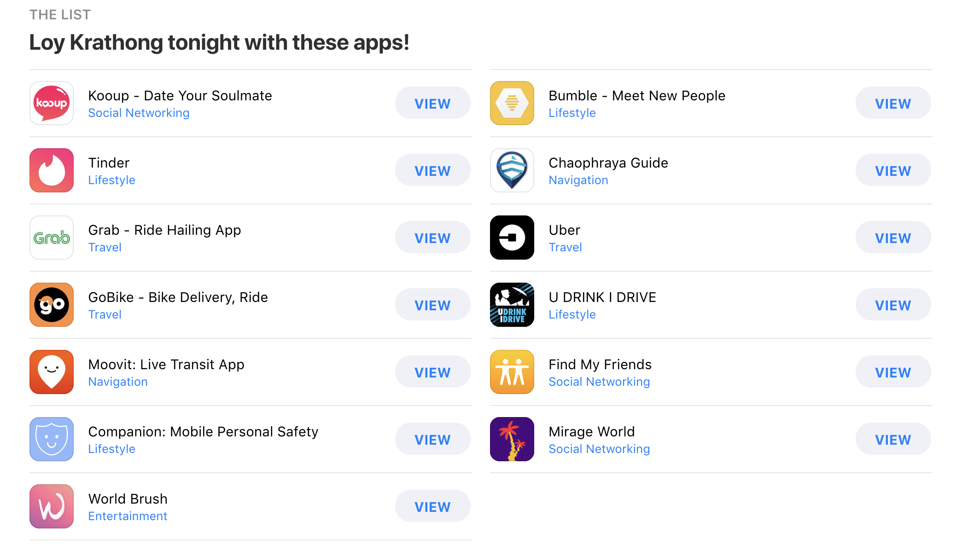
Task: Open the Tinder flame icon
Action: pos(52,170)
